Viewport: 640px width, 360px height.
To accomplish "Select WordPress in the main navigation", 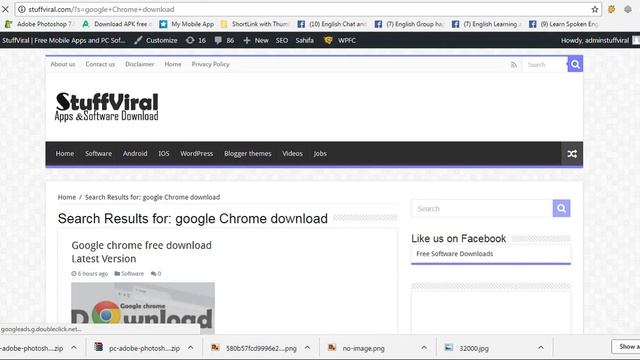I will click(x=197, y=153).
